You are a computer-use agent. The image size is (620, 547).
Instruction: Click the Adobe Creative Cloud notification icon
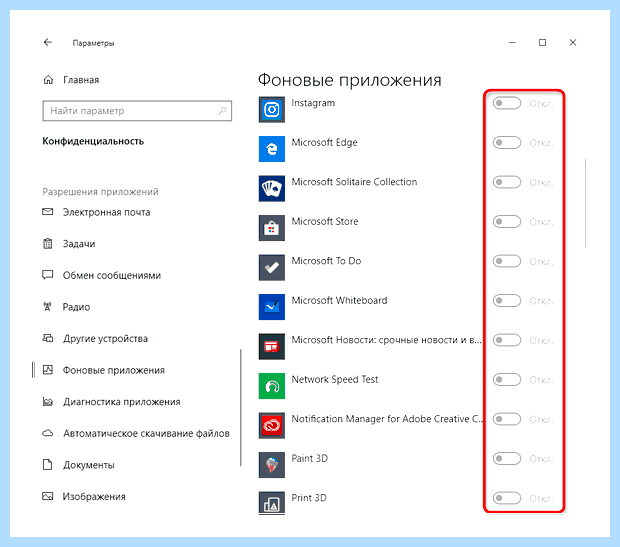272,426
